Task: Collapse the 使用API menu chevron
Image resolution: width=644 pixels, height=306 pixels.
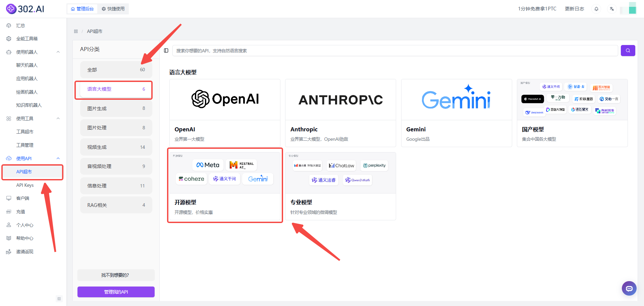Action: pos(58,159)
